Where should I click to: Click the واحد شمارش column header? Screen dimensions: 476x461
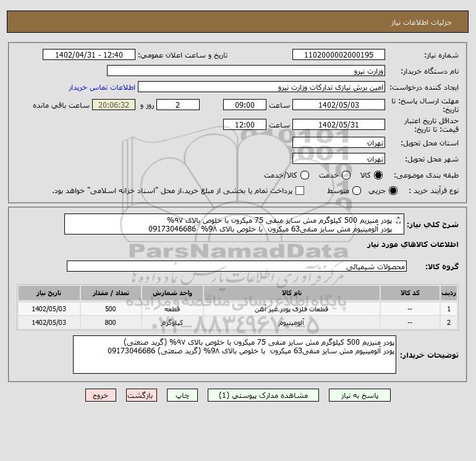[x=172, y=293]
